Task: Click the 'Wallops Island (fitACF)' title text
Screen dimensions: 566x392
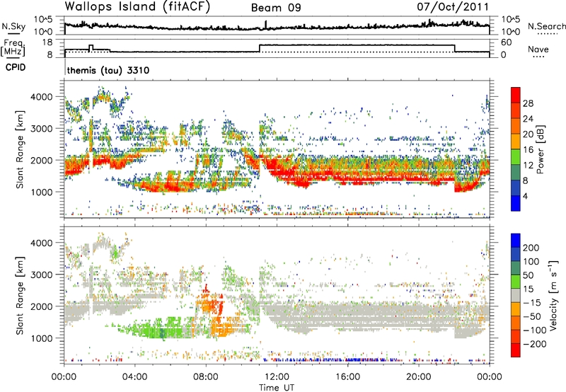Action: click(137, 6)
